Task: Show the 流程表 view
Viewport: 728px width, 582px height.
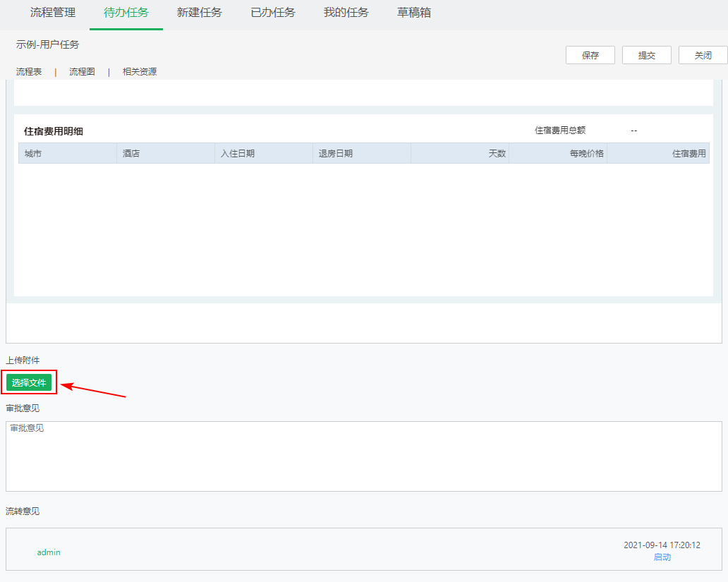Action: coord(29,72)
